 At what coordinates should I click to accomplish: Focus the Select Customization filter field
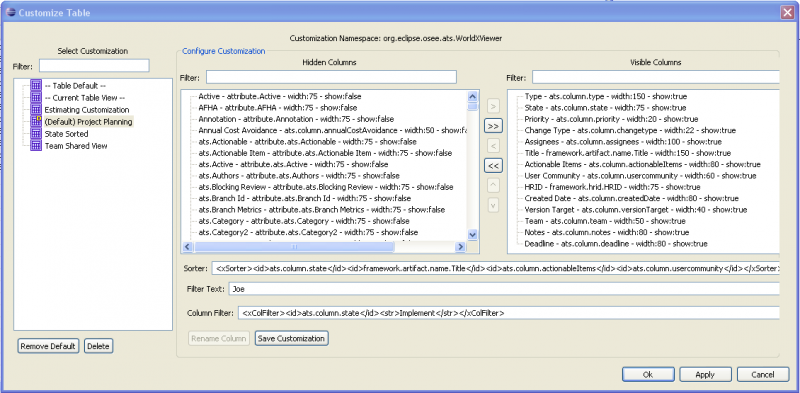94,66
